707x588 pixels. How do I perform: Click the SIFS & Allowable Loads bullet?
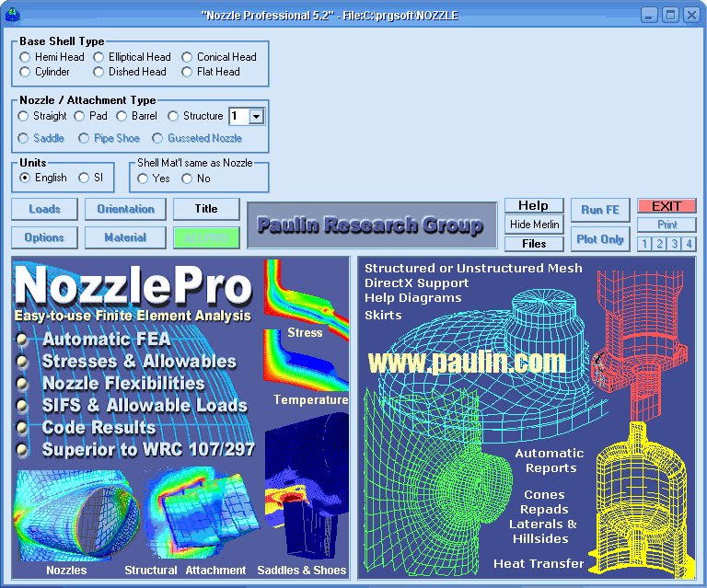click(145, 406)
